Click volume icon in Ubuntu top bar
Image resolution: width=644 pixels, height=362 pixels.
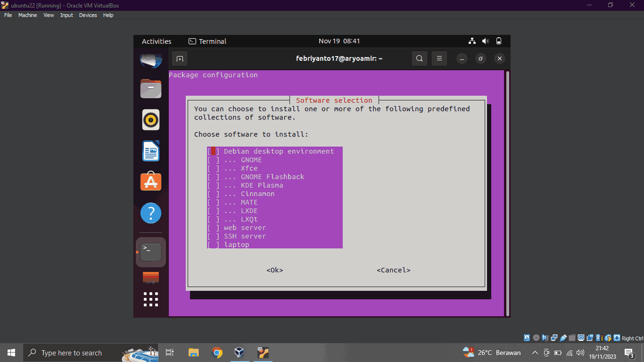486,41
